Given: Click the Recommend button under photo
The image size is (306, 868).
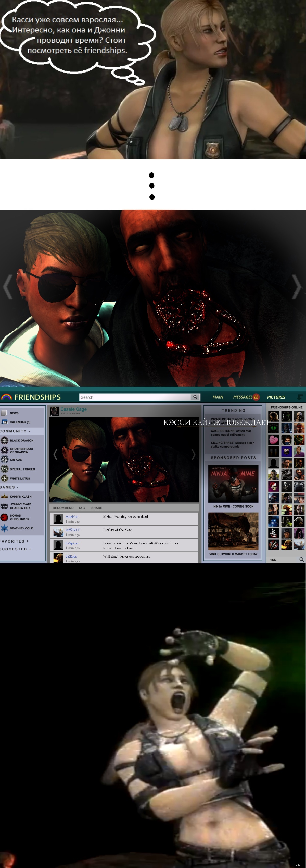Looking at the screenshot, I should pos(63,508).
